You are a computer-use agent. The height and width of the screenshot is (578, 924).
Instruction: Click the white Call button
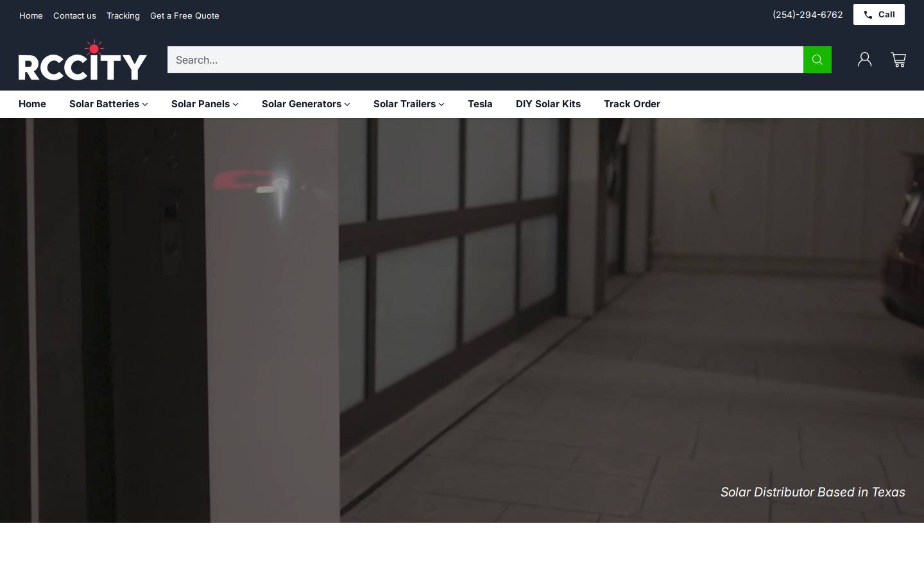[x=878, y=15]
